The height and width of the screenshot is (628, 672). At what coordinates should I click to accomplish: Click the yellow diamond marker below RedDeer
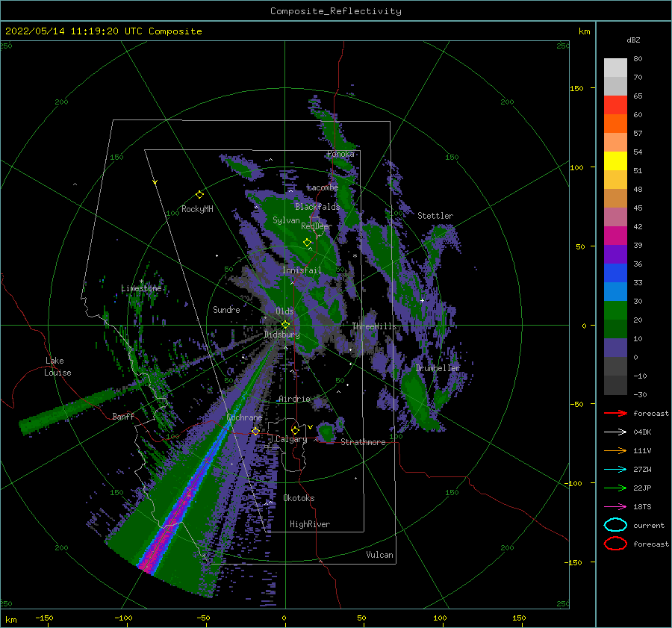coord(307,243)
